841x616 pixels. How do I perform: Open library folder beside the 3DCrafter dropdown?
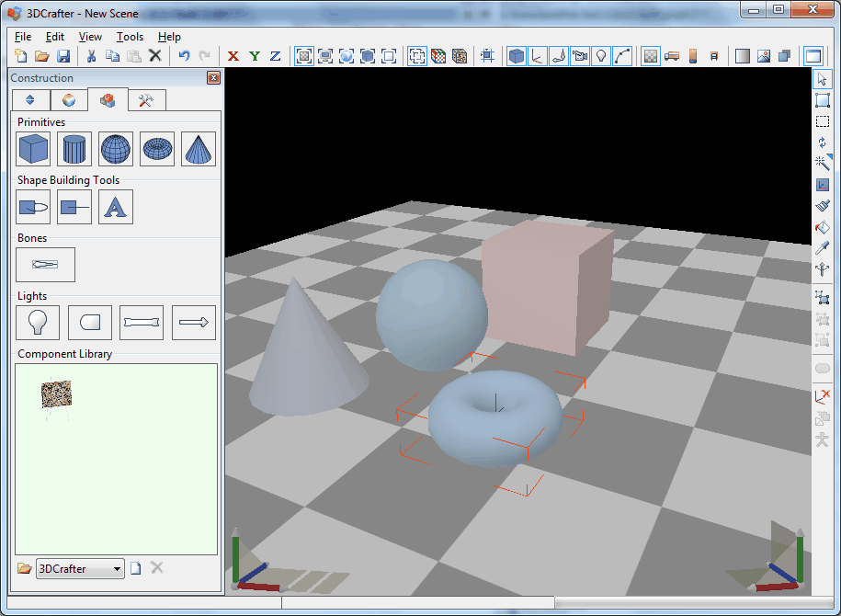24,568
